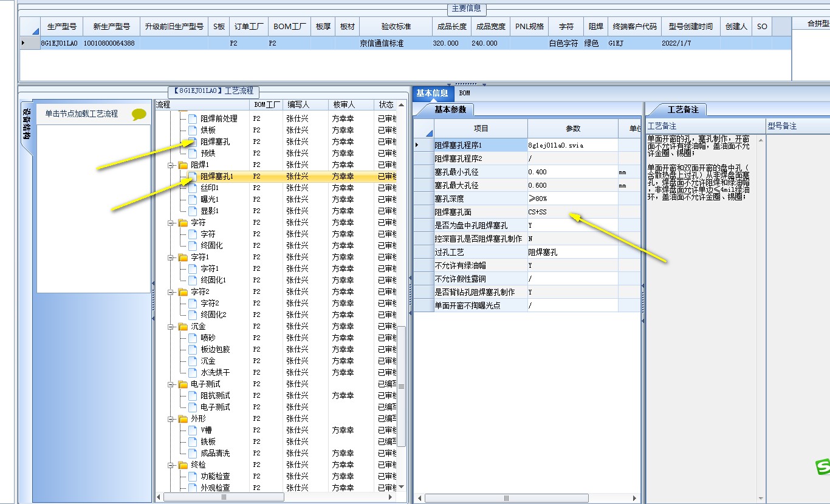Collapse the 字符2 tree node
830x504 pixels.
click(171, 291)
